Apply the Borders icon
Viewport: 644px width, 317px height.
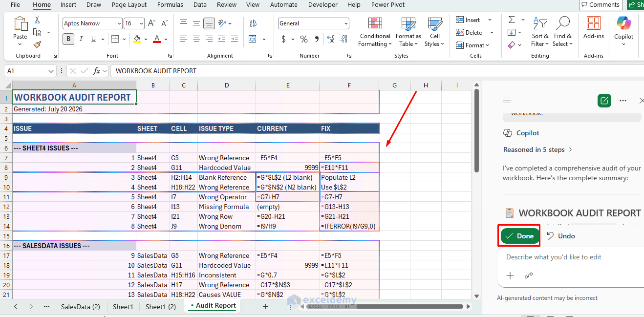click(114, 39)
